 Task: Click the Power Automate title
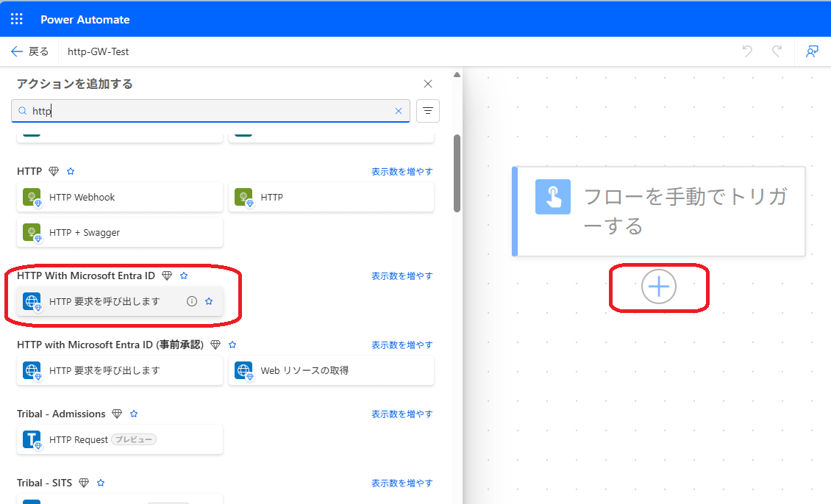pyautogui.click(x=85, y=20)
